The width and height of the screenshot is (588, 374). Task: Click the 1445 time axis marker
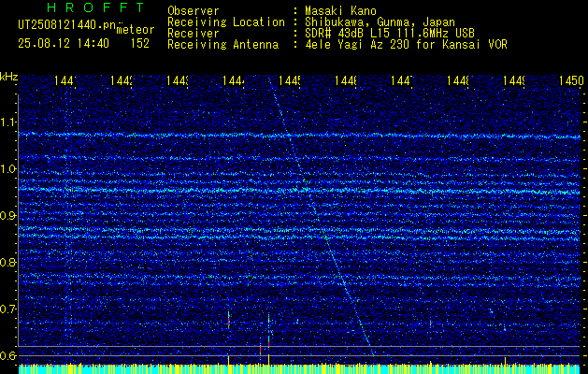click(290, 80)
